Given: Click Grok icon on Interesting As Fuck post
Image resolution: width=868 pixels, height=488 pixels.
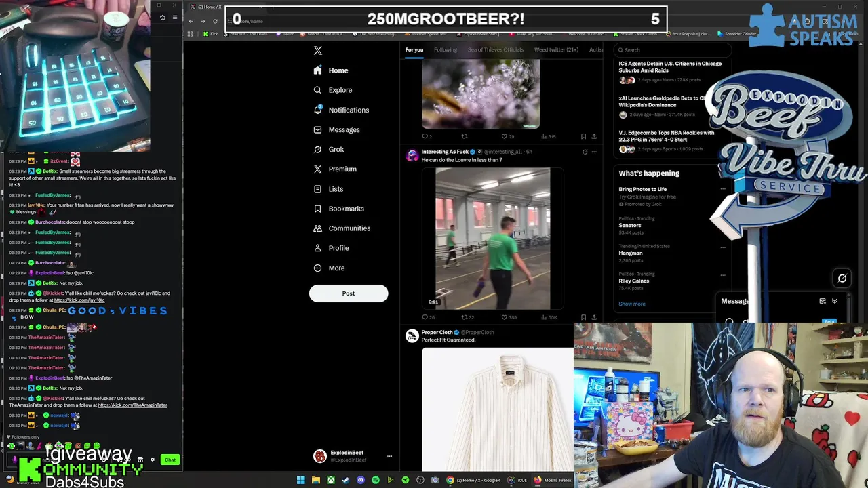Looking at the screenshot, I should pos(585,152).
